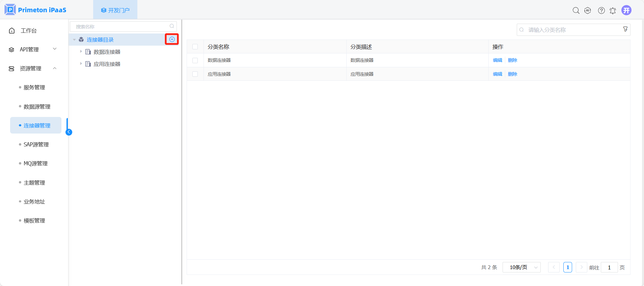Open the 10条/页 page size dropdown
Screen dimensions: 644x286
521,267
